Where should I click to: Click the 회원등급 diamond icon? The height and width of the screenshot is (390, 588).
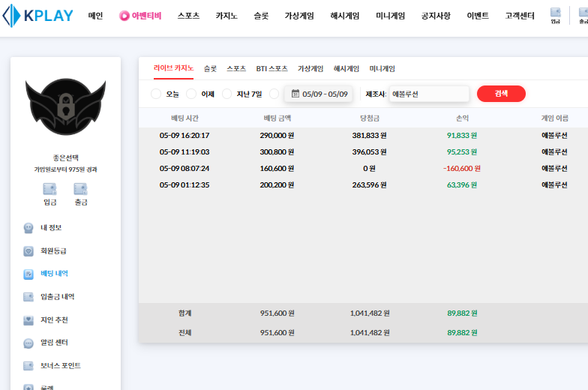[28, 251]
